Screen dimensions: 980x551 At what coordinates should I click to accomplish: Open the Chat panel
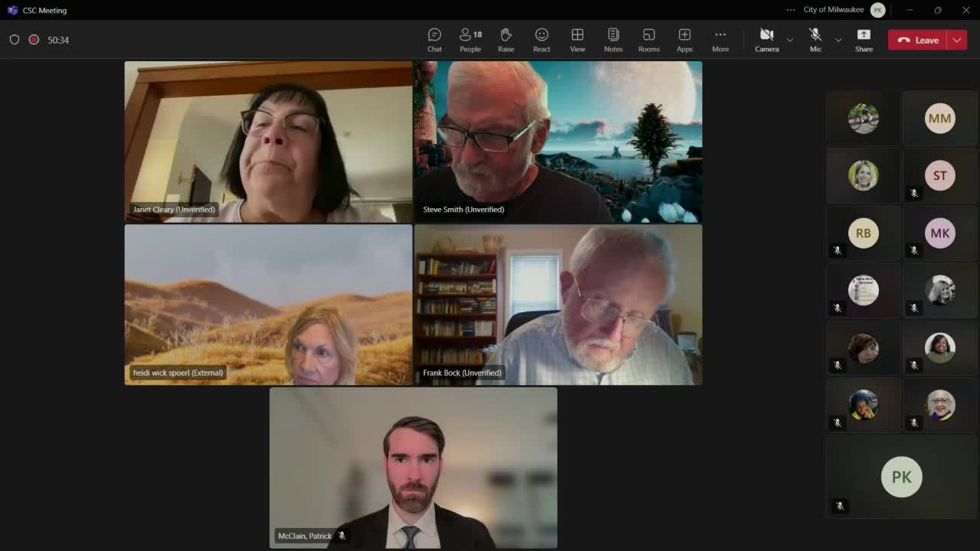(x=434, y=40)
